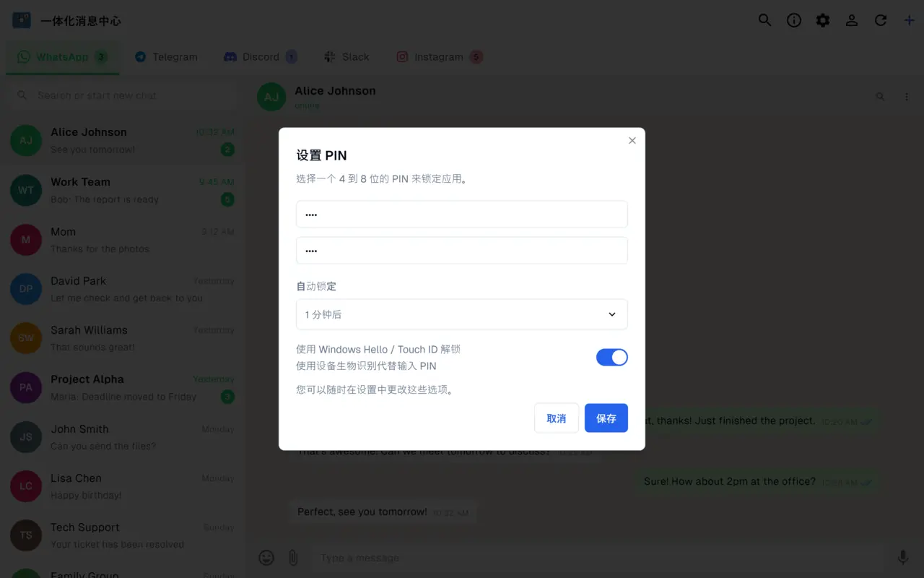Click the 保存 button
Viewport: 924px width, 578px height.
pos(606,418)
